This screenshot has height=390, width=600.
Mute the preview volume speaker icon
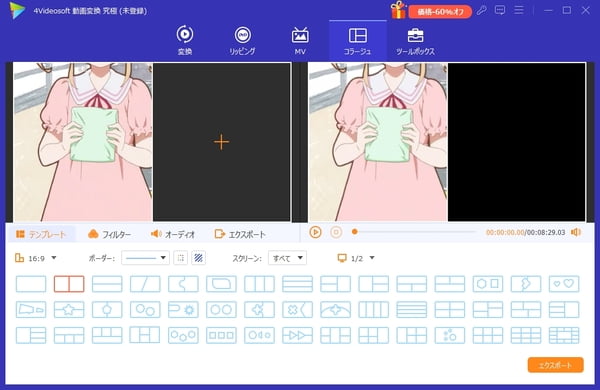click(x=576, y=232)
